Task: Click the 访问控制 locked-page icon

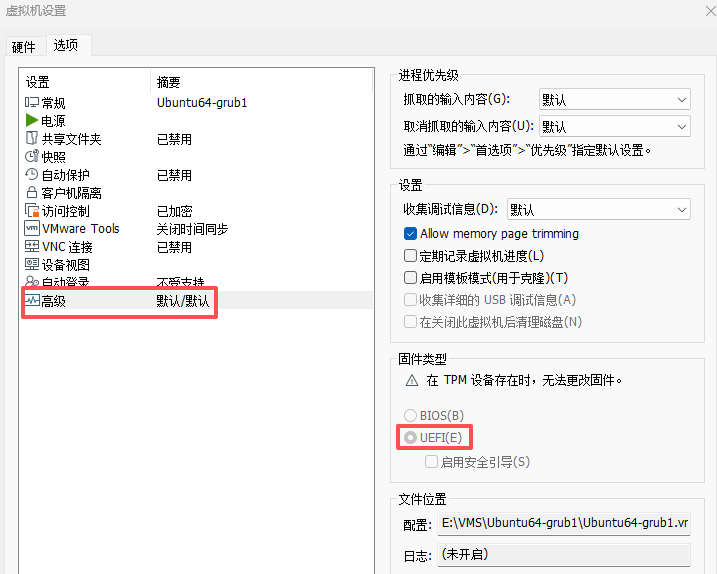Action: 32,210
